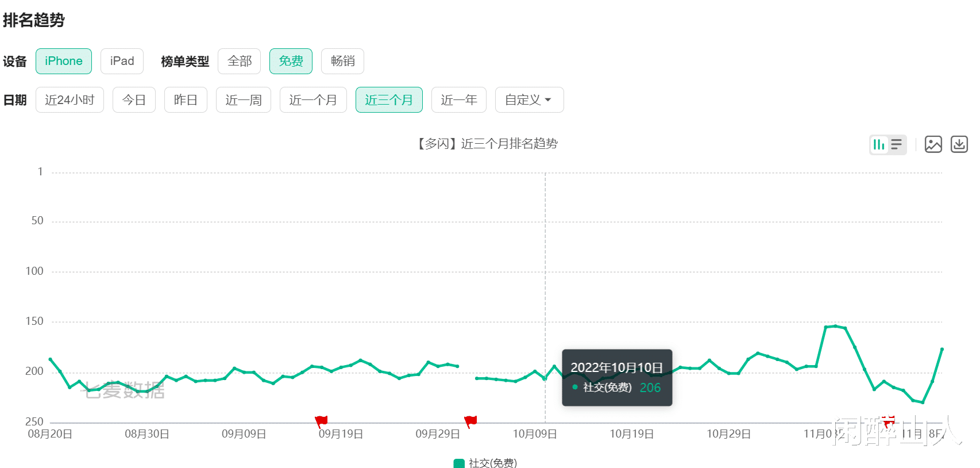Click x-axis label 08月20日
Viewport: 980px width, 468px height.
point(50,434)
